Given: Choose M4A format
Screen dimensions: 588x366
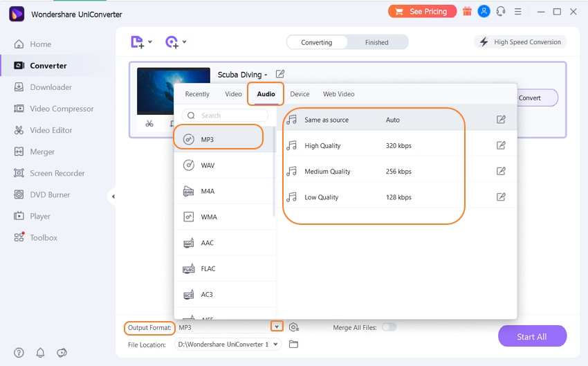Looking at the screenshot, I should (225, 191).
